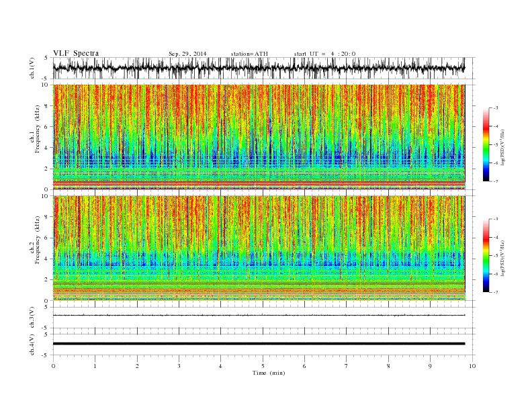
Task: Click the time axis end label 10 (bottom right)
Action: (x=472, y=366)
